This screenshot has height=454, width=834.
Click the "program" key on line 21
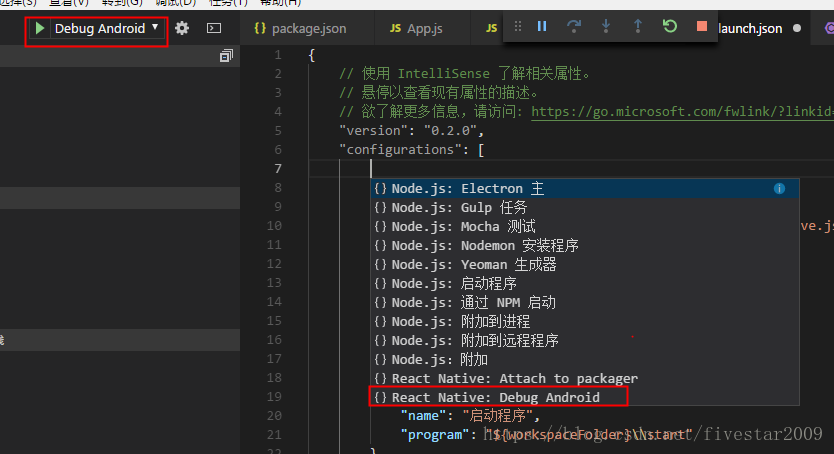click(x=435, y=435)
